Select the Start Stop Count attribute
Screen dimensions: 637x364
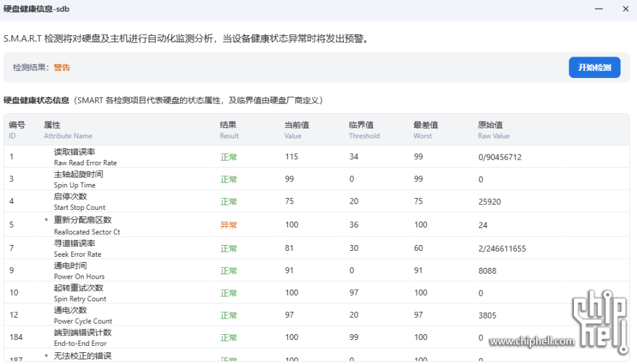(x=79, y=201)
